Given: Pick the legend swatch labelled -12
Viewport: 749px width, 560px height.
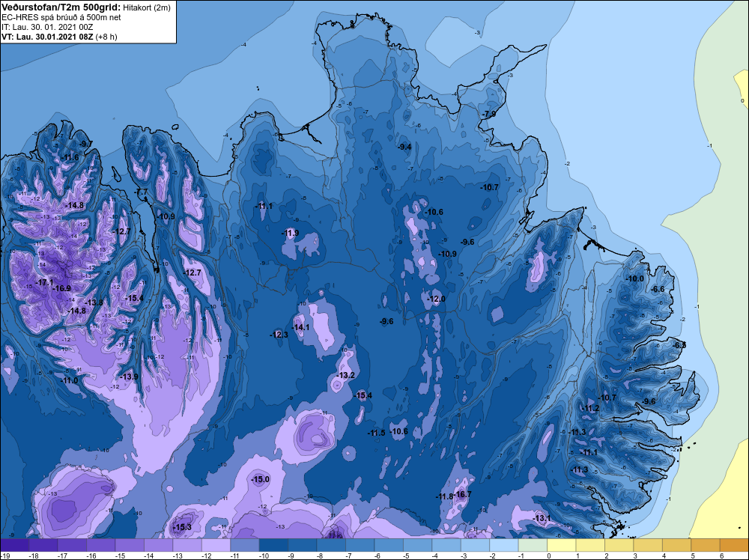Looking at the screenshot, I should 216,545.
